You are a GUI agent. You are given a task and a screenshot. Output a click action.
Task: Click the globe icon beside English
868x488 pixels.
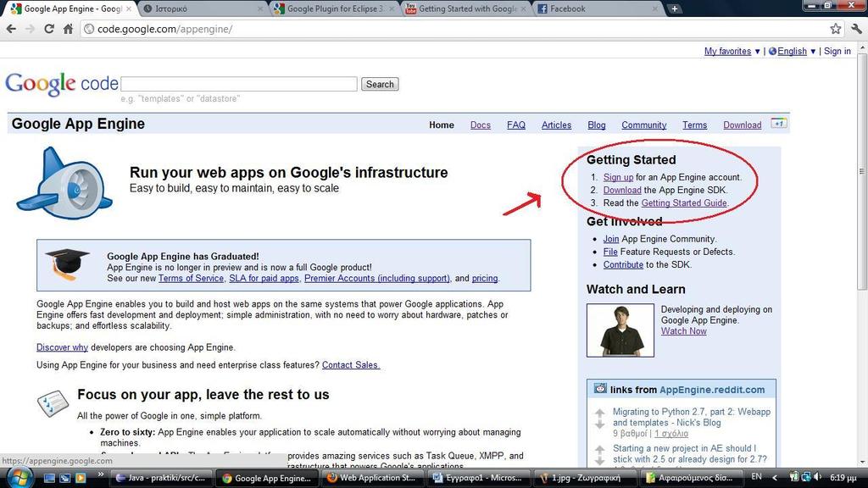pyautogui.click(x=772, y=52)
